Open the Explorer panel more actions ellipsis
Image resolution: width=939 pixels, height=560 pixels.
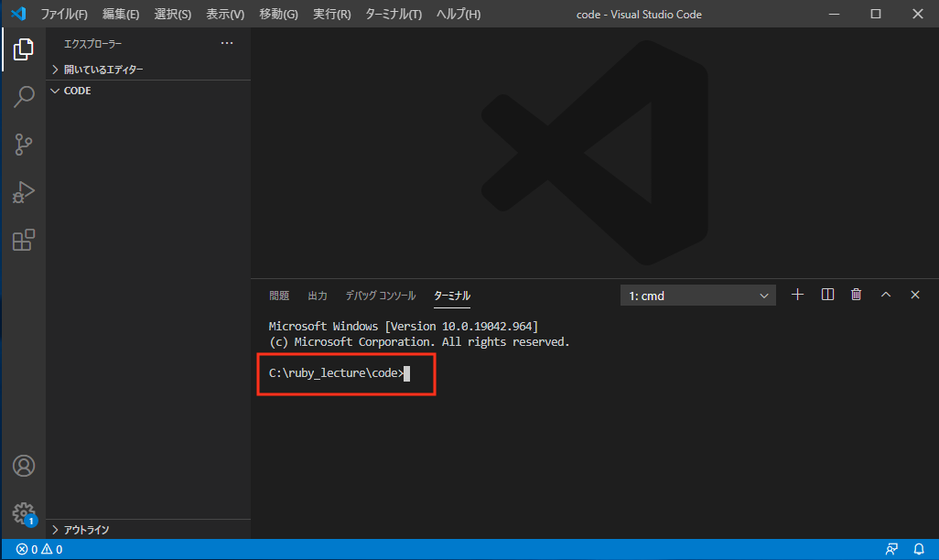pos(226,43)
